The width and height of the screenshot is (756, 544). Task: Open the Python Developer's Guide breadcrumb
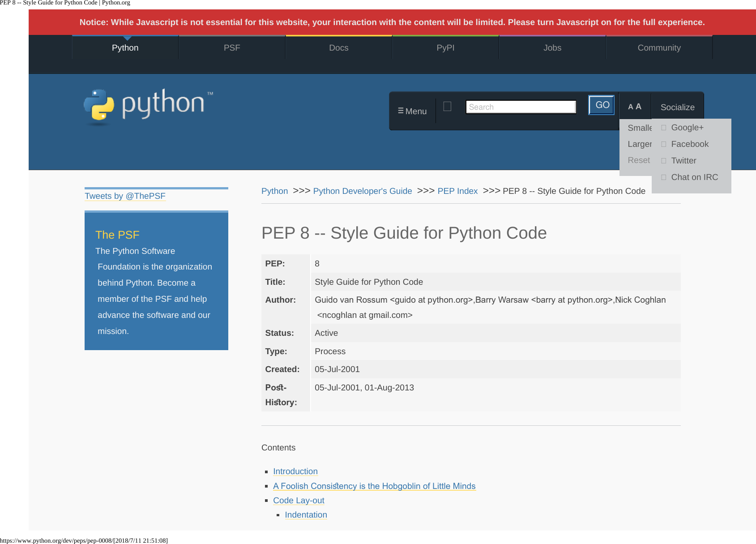[x=362, y=191]
